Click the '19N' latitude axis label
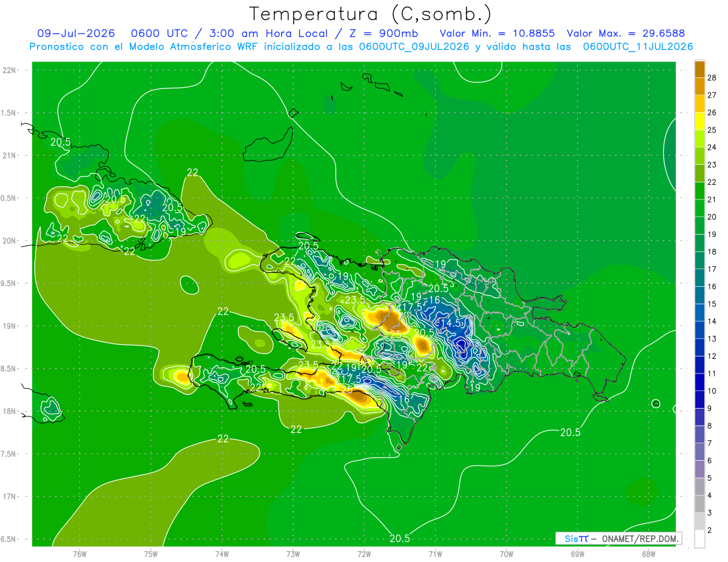Image resolution: width=728 pixels, height=562 pixels. click(8, 326)
